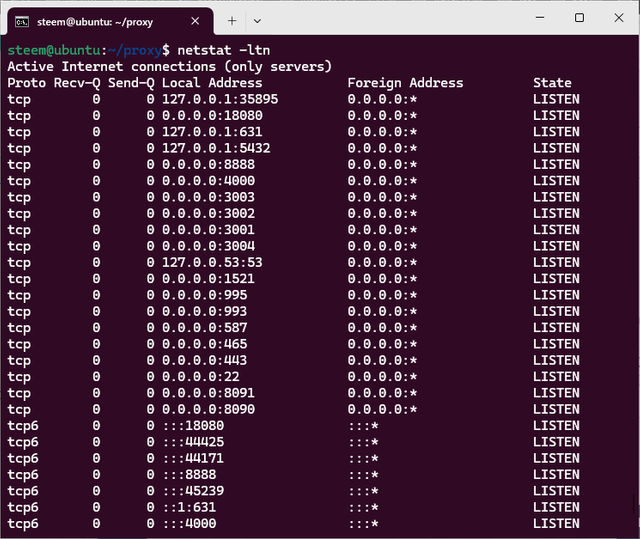Click the Foreign Address column header
The width and height of the screenshot is (640, 539).
click(405, 83)
